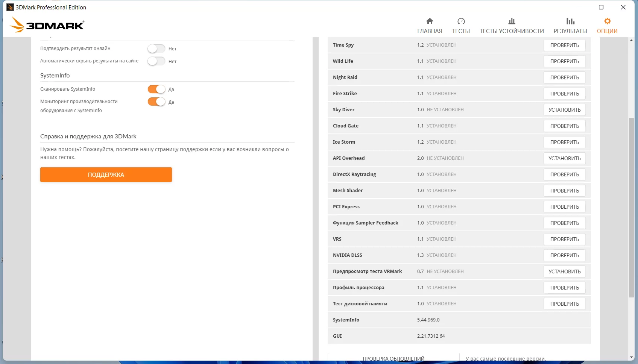Image resolution: width=638 pixels, height=364 pixels.
Task: Click ПРОВЕРИТЬ for Профиль процессора
Action: 565,288
